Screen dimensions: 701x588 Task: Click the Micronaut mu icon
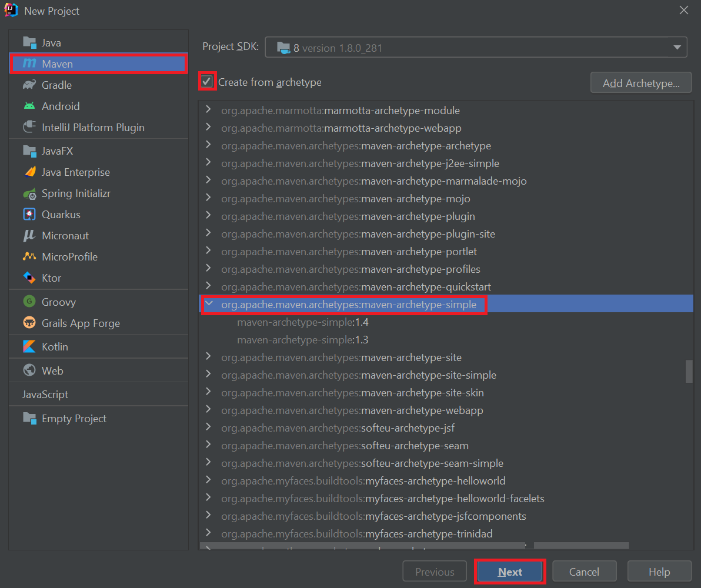pyautogui.click(x=29, y=236)
